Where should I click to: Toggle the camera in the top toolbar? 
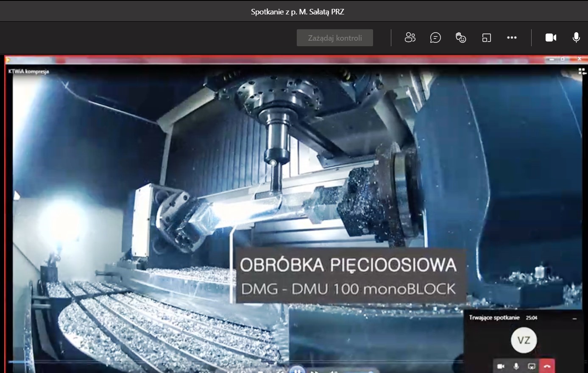coord(551,38)
